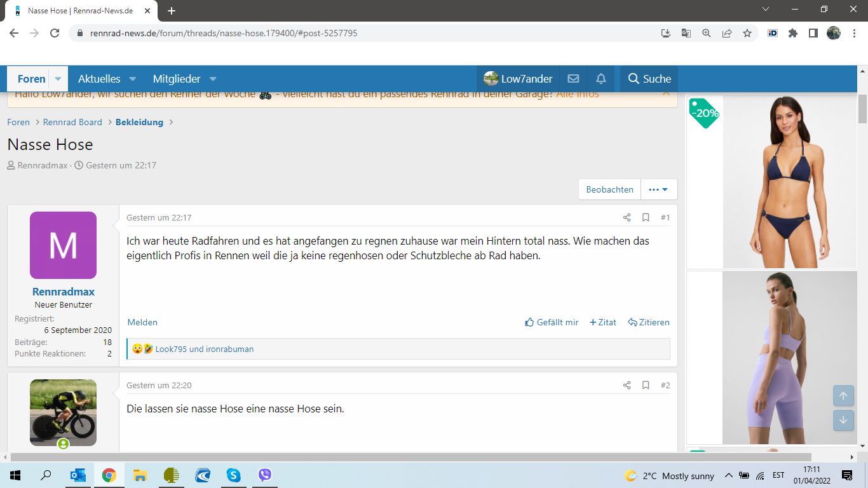Click the scroll-up arrow button
The image size is (868, 488).
pos(843,396)
